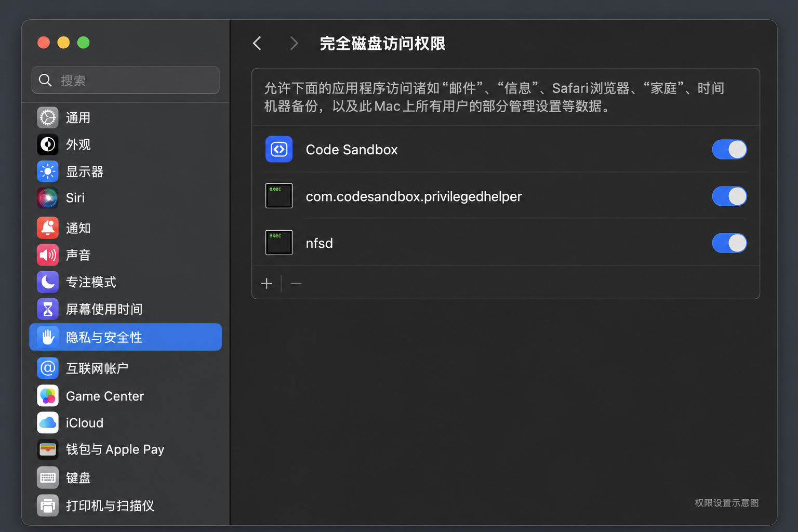Click the magnifying glass in search field
Image resolution: width=798 pixels, height=532 pixels.
pos(46,80)
